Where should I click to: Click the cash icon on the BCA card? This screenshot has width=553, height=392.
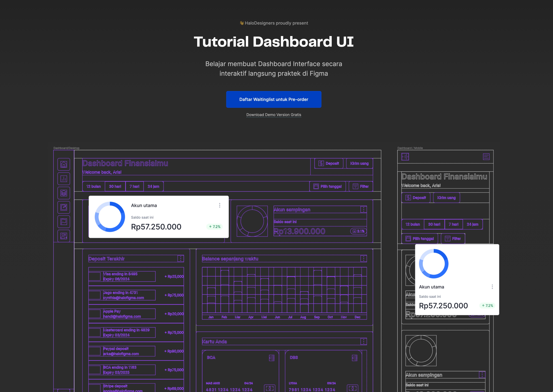(x=270, y=388)
